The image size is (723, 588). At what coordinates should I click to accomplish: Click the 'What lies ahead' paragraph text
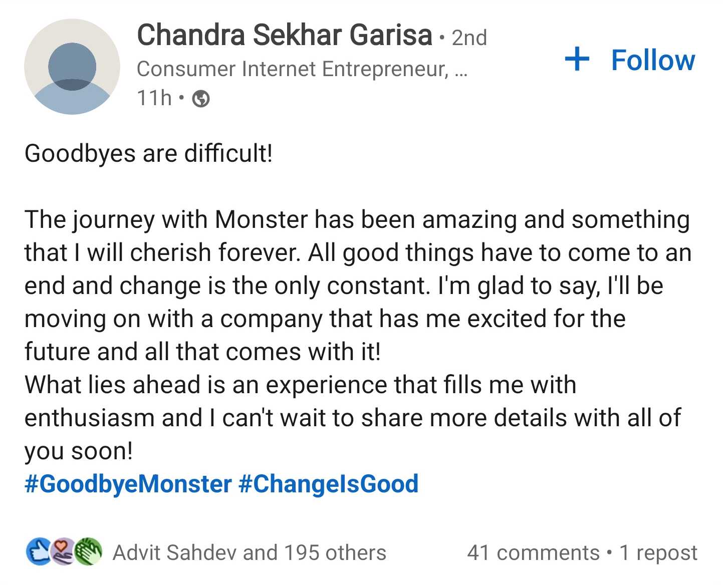click(353, 418)
